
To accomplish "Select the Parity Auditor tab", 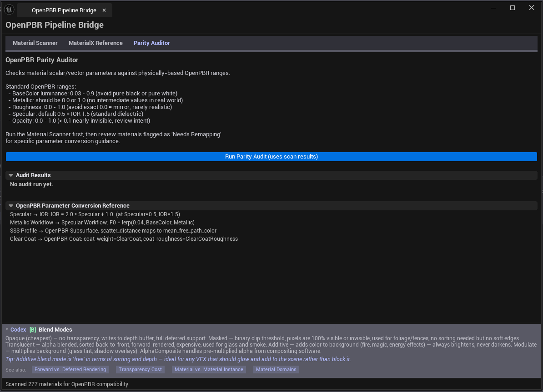I will (152, 43).
